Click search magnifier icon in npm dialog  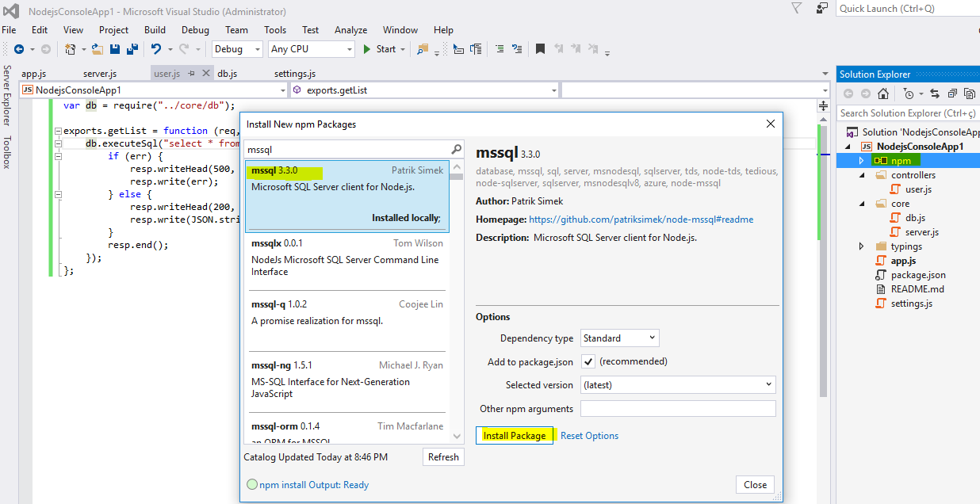pos(457,149)
